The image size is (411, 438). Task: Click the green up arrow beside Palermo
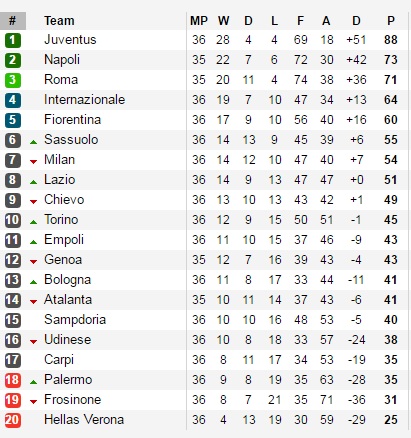(x=33, y=382)
